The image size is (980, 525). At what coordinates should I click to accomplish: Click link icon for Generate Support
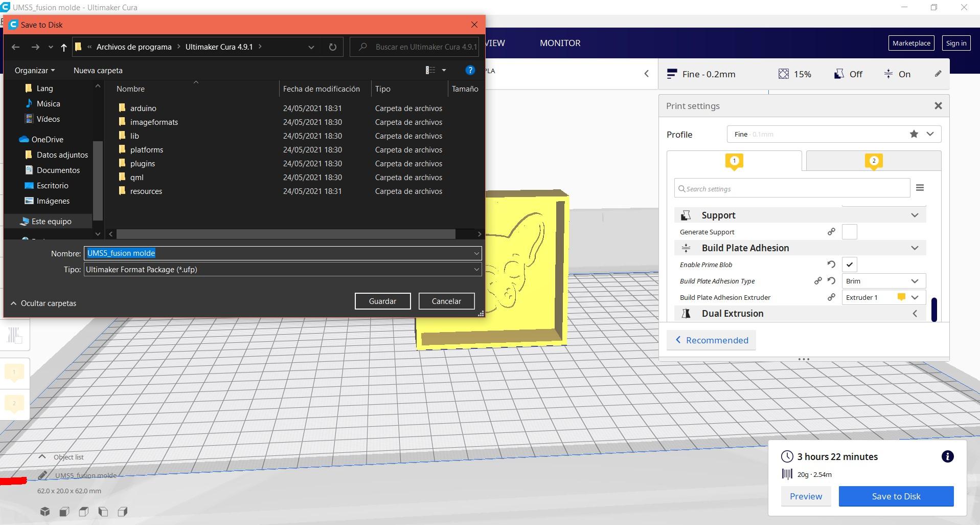[831, 232]
